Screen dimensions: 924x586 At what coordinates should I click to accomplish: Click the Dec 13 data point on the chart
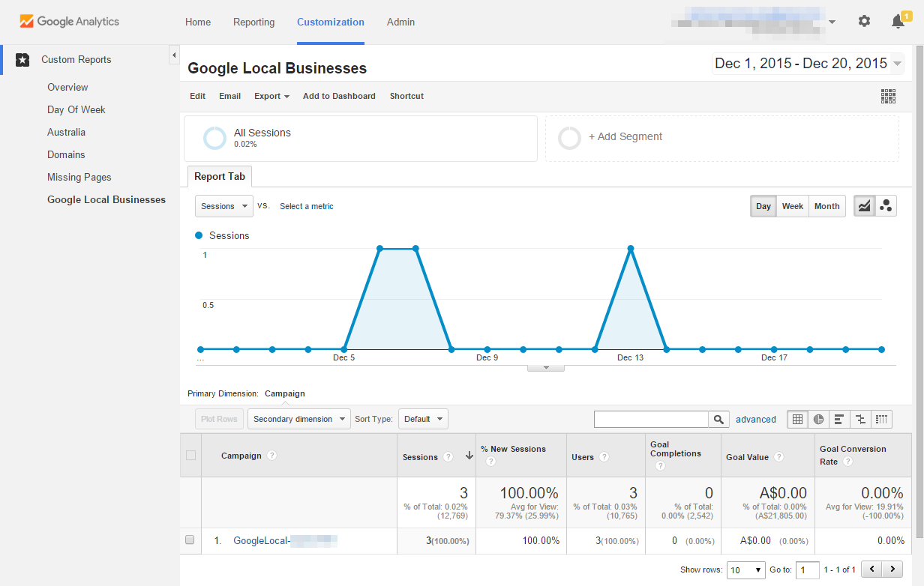pyautogui.click(x=631, y=248)
